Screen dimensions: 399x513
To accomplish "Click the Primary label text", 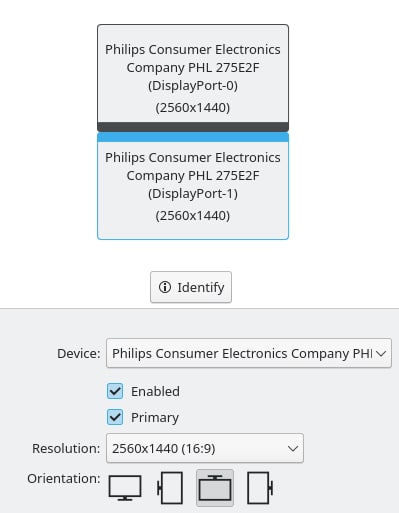I will [x=155, y=417].
